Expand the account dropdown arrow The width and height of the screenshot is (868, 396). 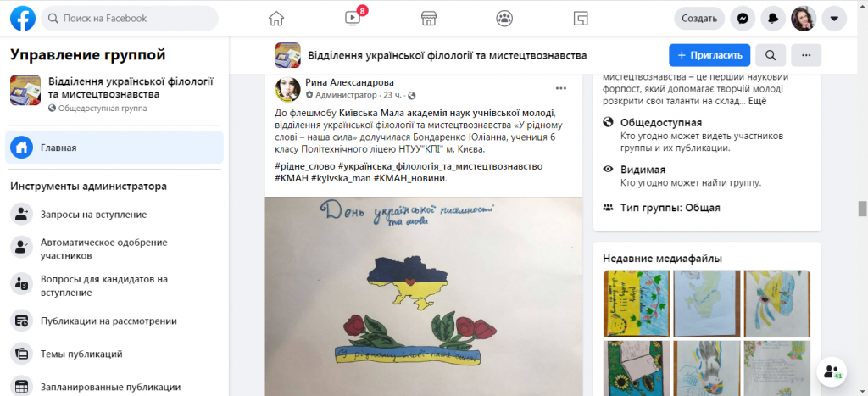(x=834, y=19)
